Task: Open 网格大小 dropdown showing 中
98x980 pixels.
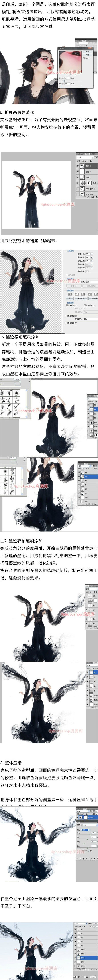Action: (x=90, y=308)
